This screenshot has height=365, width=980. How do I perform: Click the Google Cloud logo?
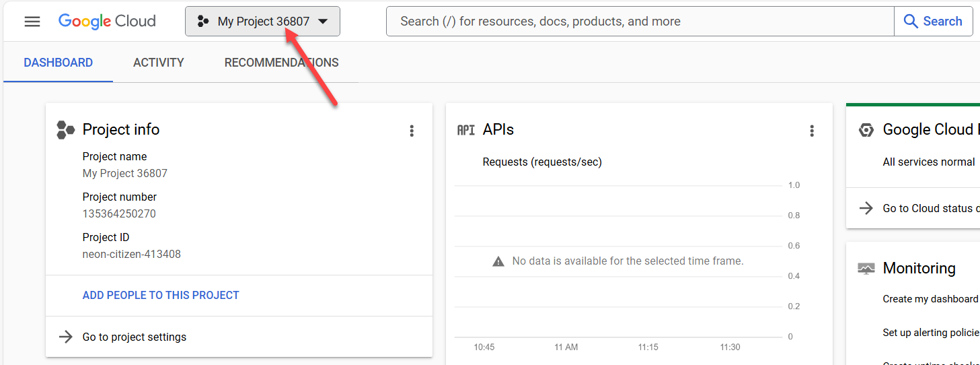[x=107, y=22]
